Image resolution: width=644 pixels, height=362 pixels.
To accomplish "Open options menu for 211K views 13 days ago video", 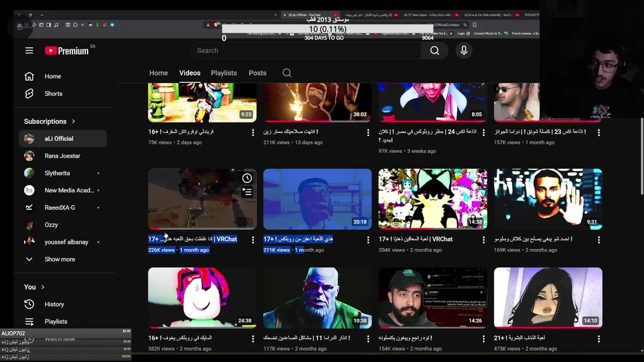I will click(368, 132).
